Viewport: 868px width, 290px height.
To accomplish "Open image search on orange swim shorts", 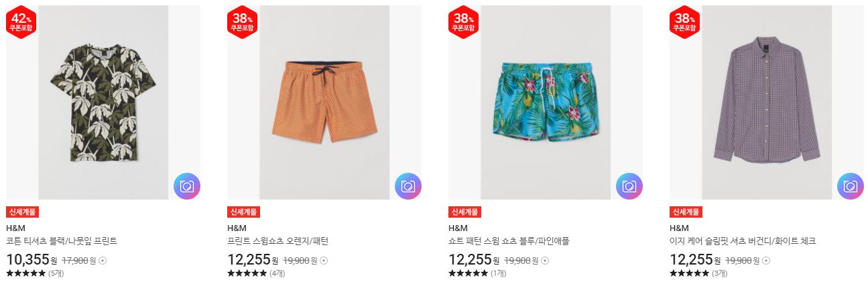I will (x=408, y=186).
